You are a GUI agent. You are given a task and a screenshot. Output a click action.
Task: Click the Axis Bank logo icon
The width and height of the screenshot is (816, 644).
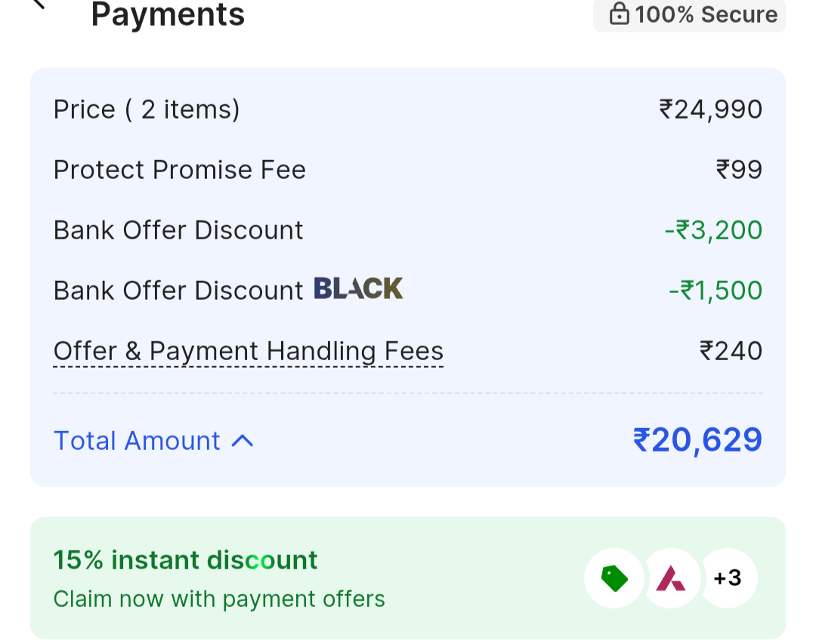670,578
